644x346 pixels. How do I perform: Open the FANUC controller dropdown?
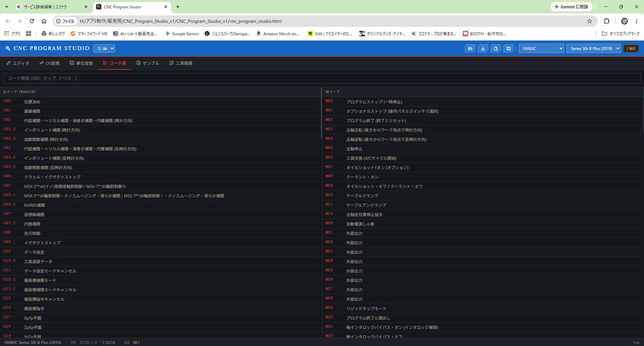[542, 49]
